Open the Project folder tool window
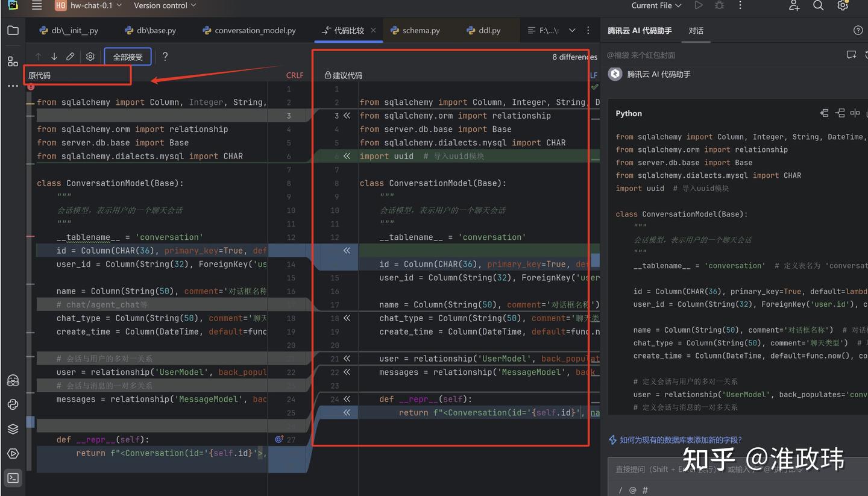The width and height of the screenshot is (868, 496). (x=13, y=31)
